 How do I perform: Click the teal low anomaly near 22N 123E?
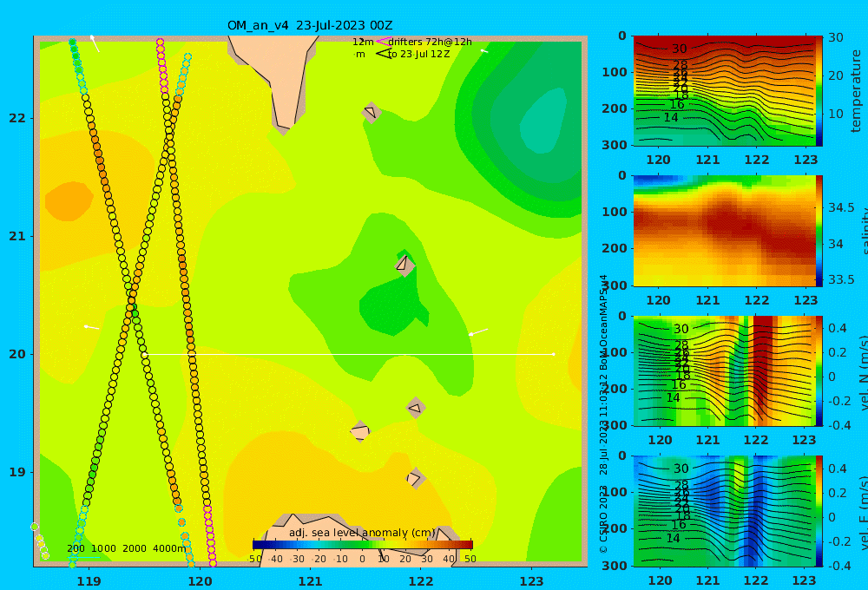coord(544,121)
